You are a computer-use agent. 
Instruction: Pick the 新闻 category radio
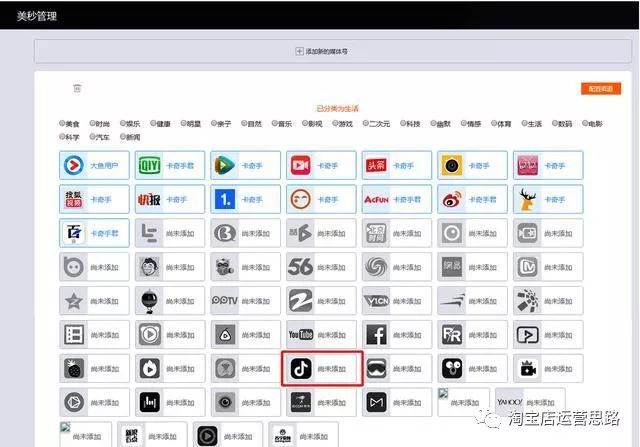point(123,136)
